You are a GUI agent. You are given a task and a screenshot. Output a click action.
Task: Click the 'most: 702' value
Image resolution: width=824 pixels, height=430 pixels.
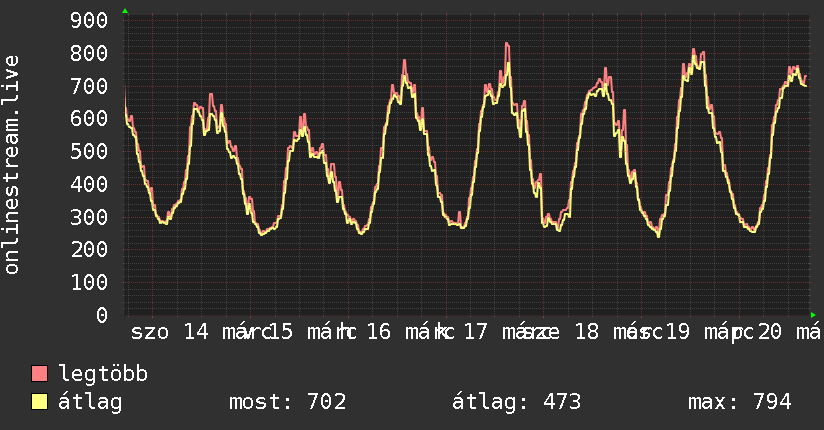(287, 402)
